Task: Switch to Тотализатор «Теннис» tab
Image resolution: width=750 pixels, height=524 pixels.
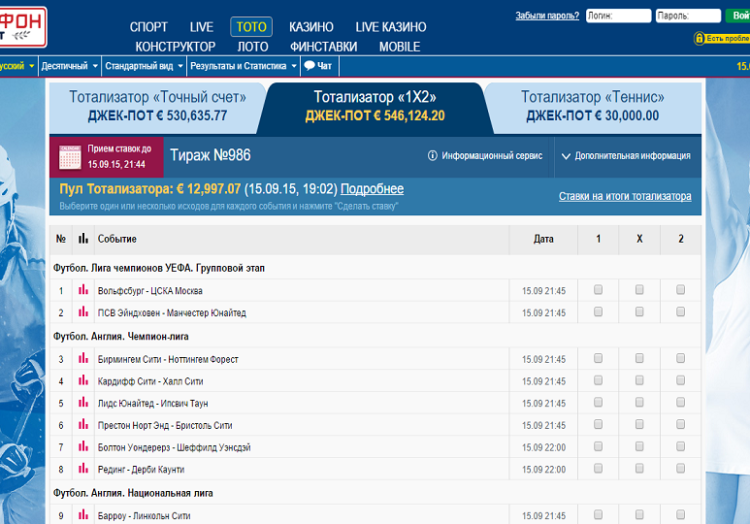Action: click(x=593, y=107)
